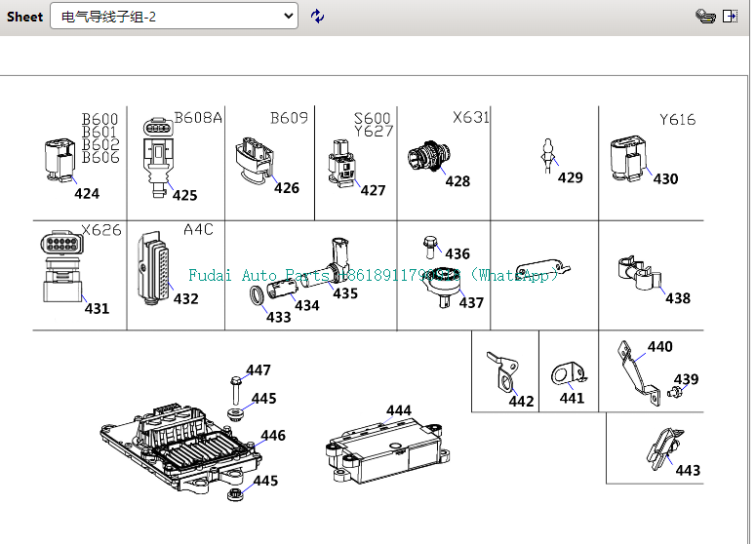The image size is (756, 544).
Task: Click the O-ring drawing for part 433
Action: pyautogui.click(x=257, y=294)
